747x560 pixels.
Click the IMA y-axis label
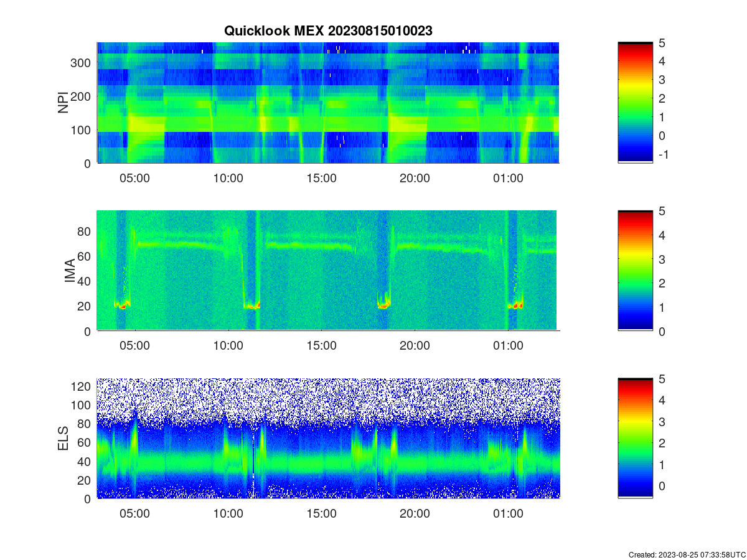(70, 271)
